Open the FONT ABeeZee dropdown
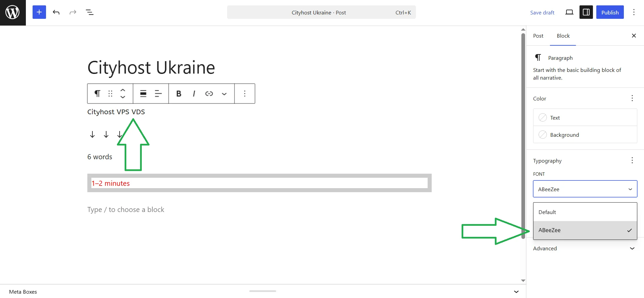Image resolution: width=644 pixels, height=298 pixels. [x=585, y=189]
